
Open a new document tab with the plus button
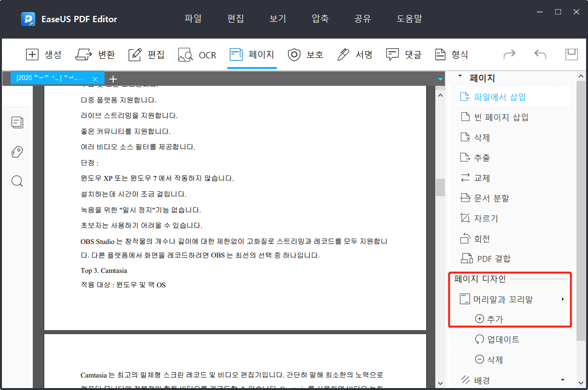(x=113, y=78)
